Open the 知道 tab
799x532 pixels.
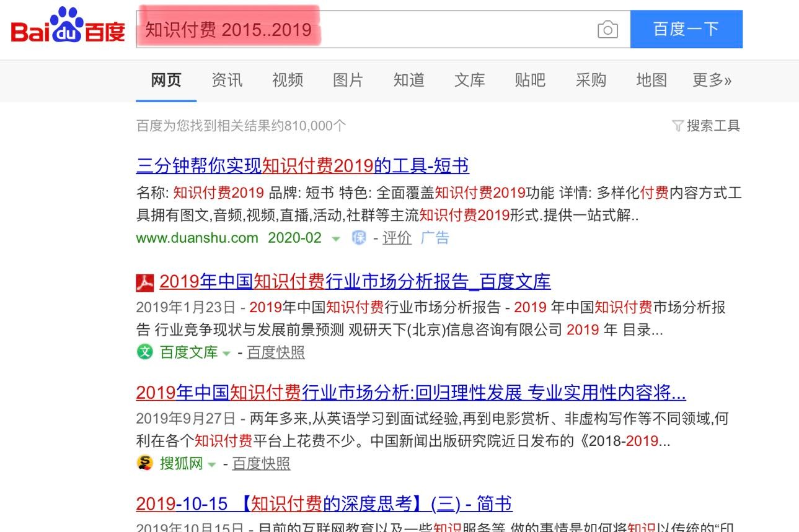pyautogui.click(x=408, y=81)
